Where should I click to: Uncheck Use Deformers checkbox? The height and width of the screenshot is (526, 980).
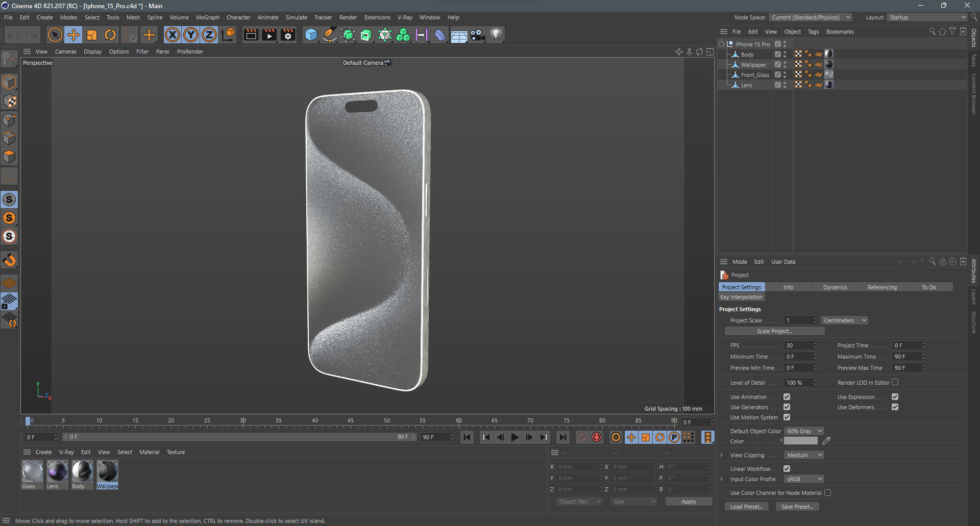895,407
